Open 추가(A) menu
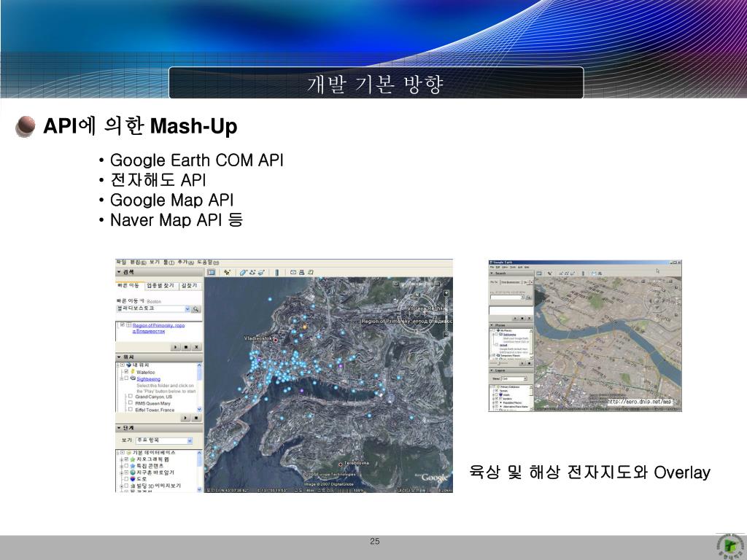747x560 pixels. pos(186,262)
